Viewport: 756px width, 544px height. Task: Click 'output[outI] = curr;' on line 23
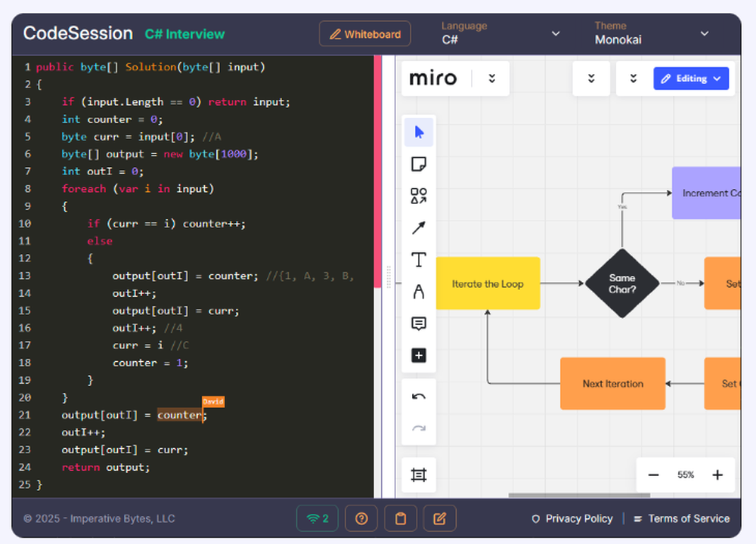[x=125, y=450]
